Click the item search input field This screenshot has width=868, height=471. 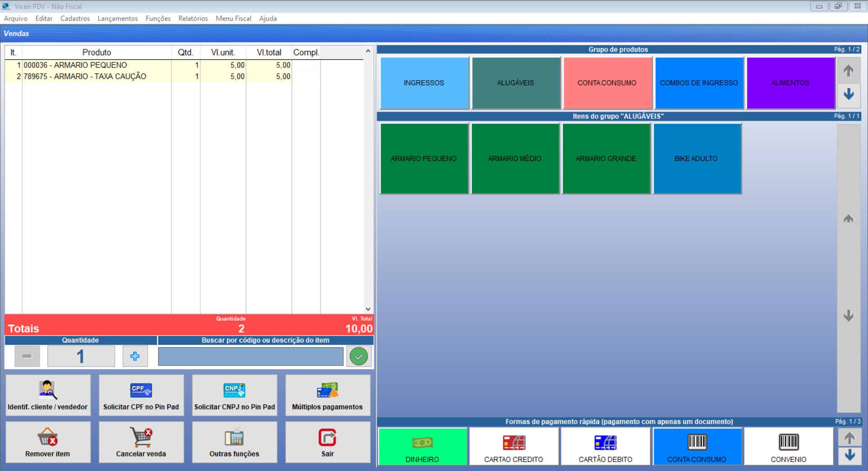click(x=250, y=357)
